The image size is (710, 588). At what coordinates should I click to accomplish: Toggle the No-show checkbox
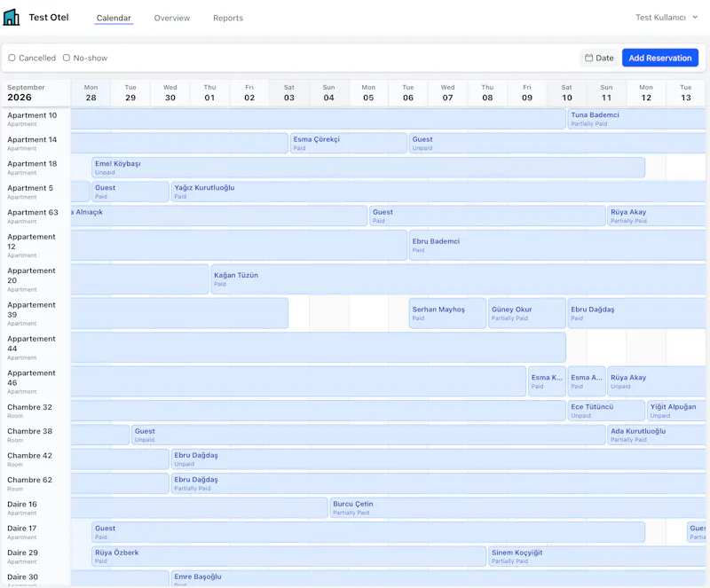coord(66,58)
